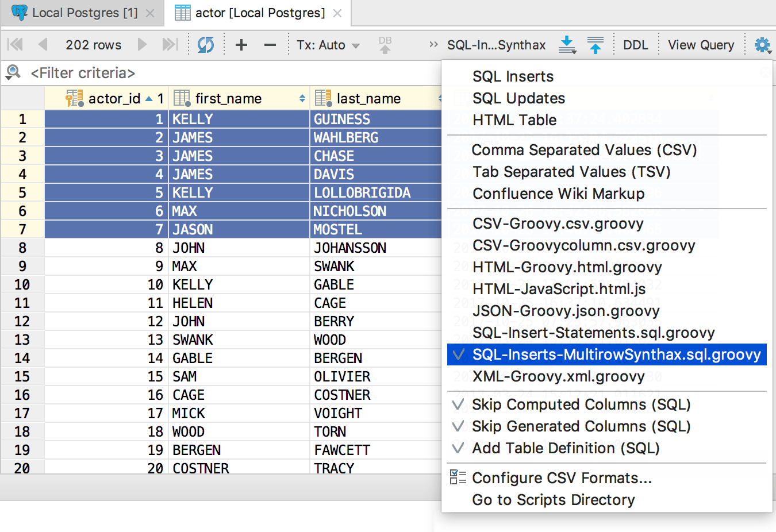
Task: Click the actor table tab icon
Action: 182,13
